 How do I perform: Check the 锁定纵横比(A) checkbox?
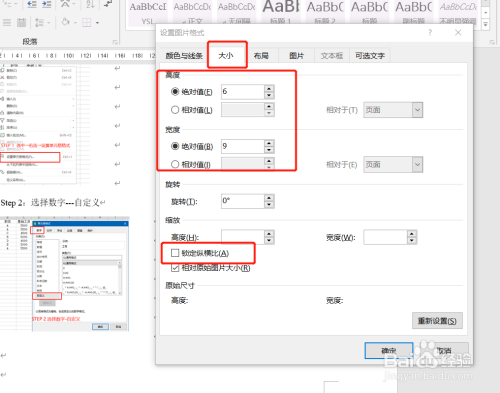(175, 253)
